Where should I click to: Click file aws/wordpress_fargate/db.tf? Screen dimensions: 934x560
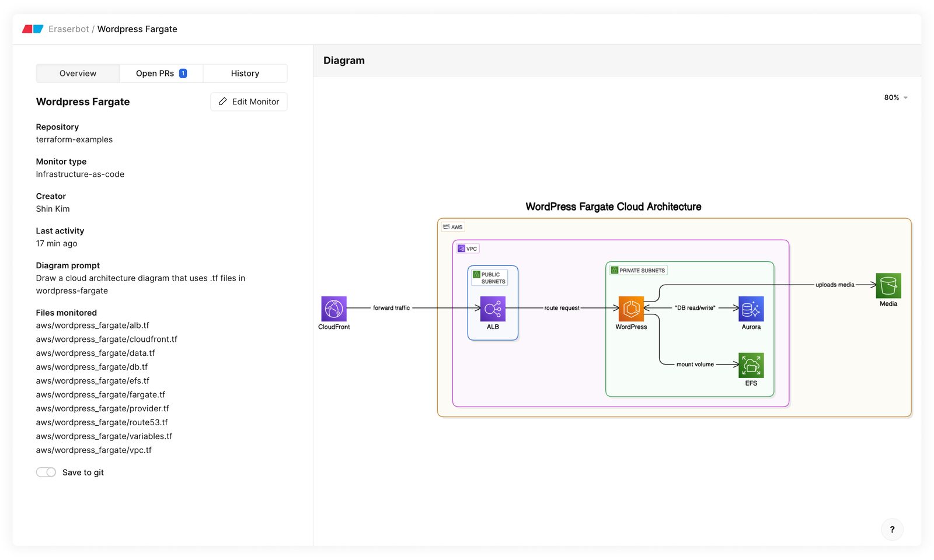click(92, 367)
